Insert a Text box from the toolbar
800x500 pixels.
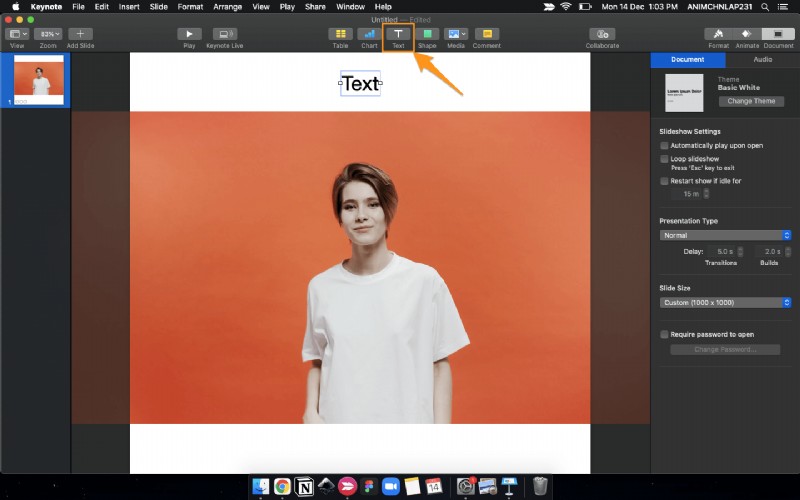click(x=398, y=34)
